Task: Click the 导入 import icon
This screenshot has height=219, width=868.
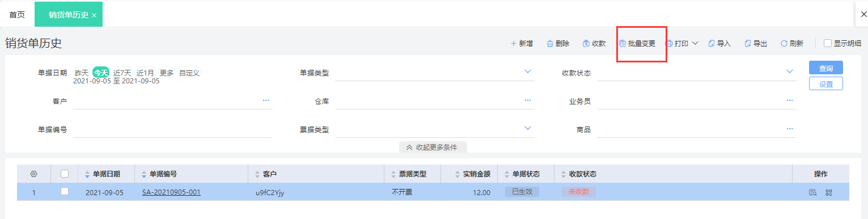Action: pos(712,44)
